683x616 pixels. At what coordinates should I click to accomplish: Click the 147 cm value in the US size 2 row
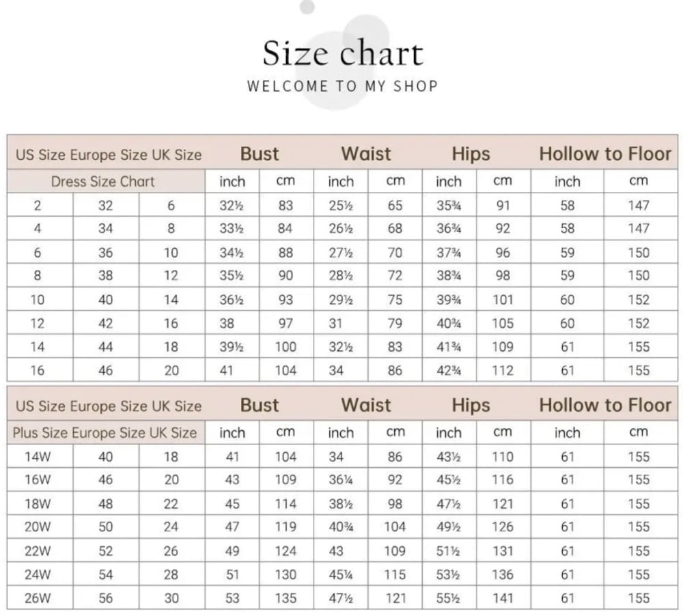click(x=639, y=206)
